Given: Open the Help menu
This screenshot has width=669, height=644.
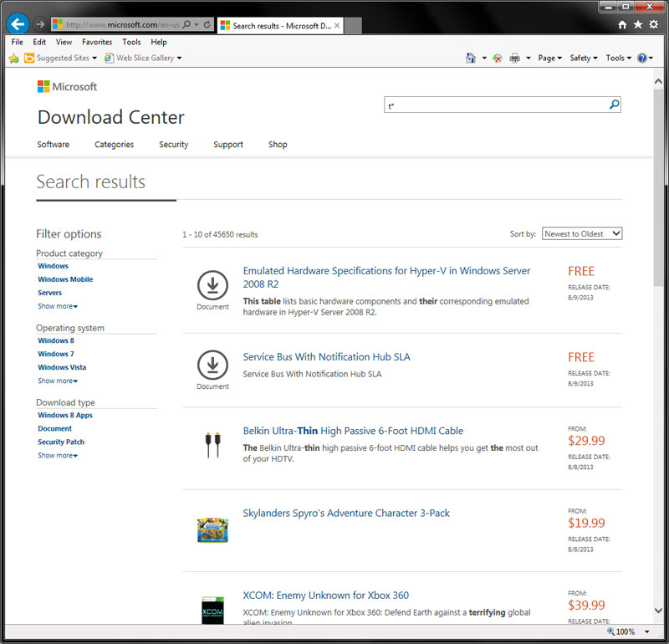Looking at the screenshot, I should point(159,42).
